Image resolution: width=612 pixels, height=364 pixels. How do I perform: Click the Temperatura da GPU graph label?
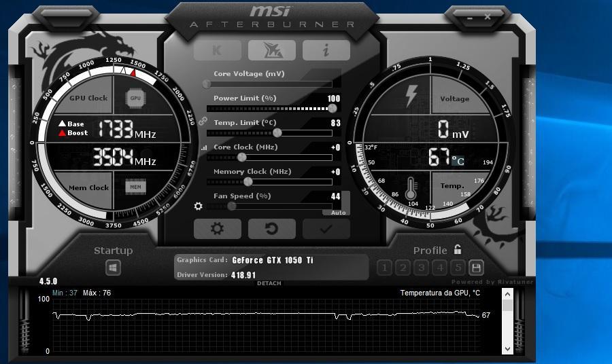point(440,293)
